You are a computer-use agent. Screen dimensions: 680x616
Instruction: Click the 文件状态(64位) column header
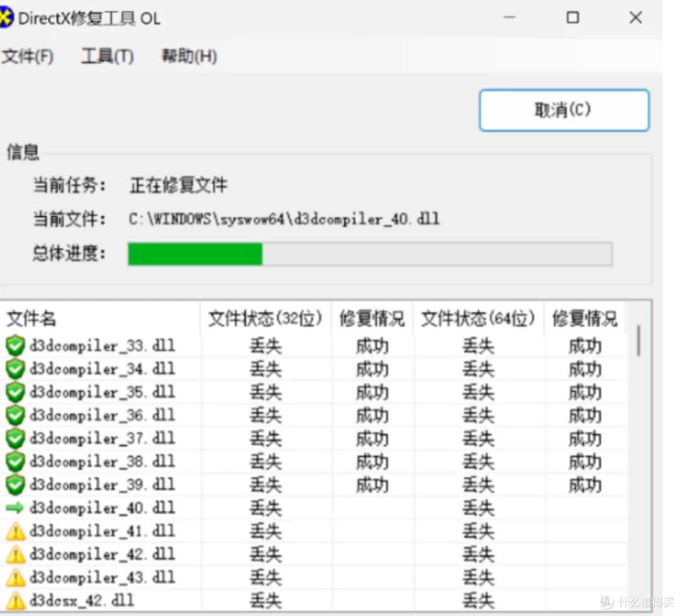click(x=478, y=319)
